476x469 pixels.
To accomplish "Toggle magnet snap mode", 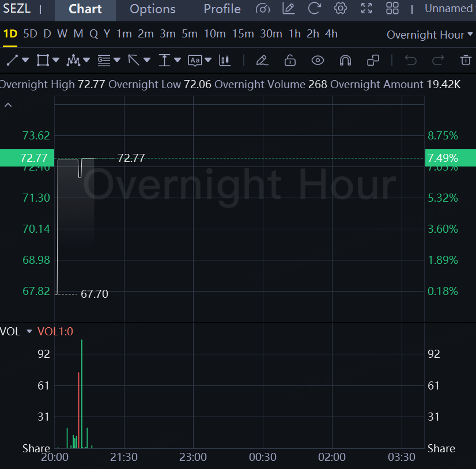I will [345, 60].
